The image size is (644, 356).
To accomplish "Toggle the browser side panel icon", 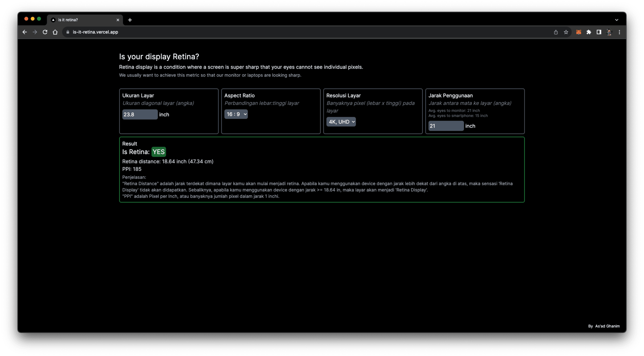I will click(599, 32).
